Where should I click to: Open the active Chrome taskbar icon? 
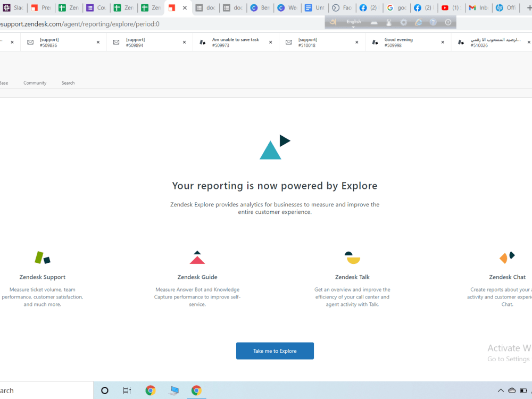[196, 390]
